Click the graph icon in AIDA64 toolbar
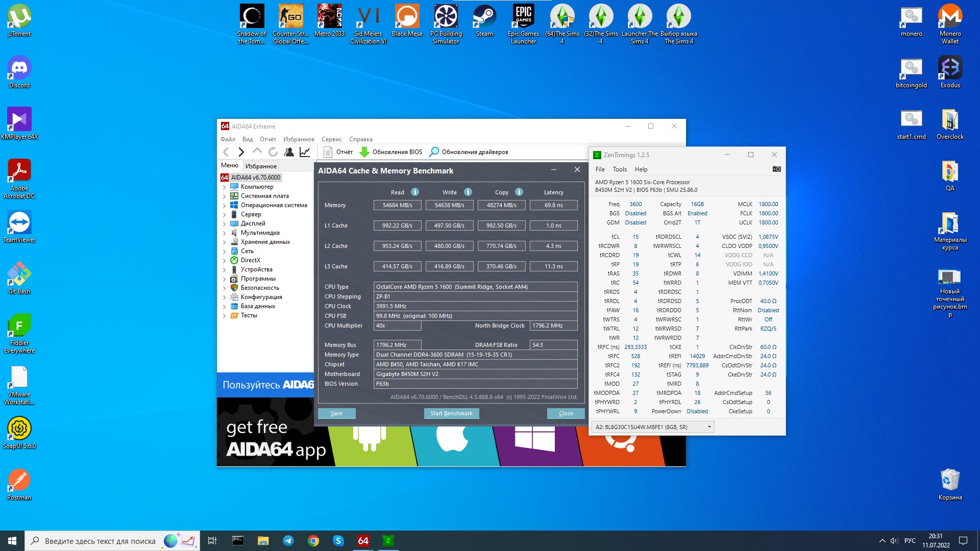 [x=305, y=152]
